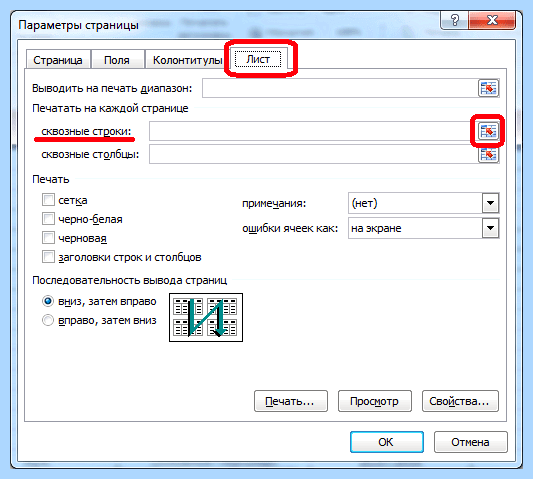Click the page order preview diagram
The image size is (533, 479).
pos(206,318)
